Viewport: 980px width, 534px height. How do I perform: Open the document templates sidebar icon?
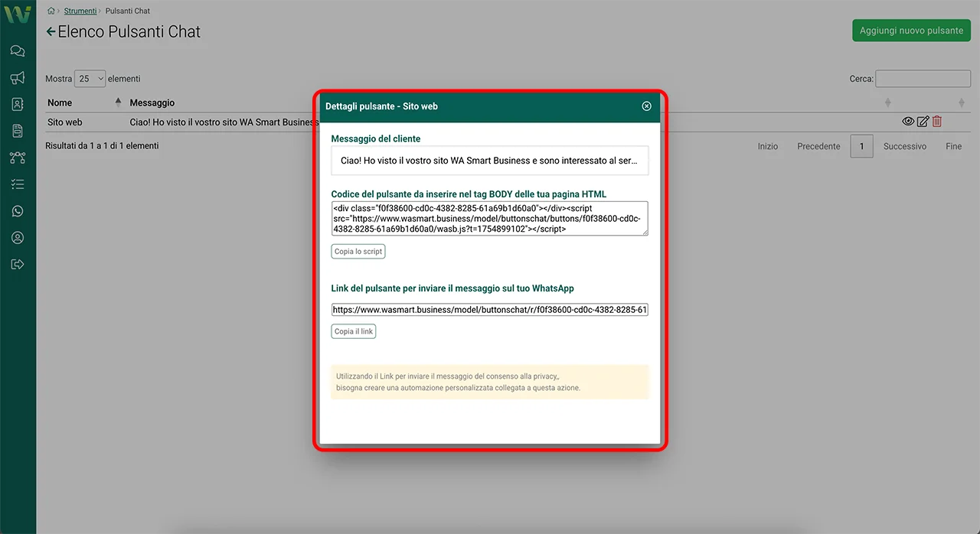[x=17, y=131]
